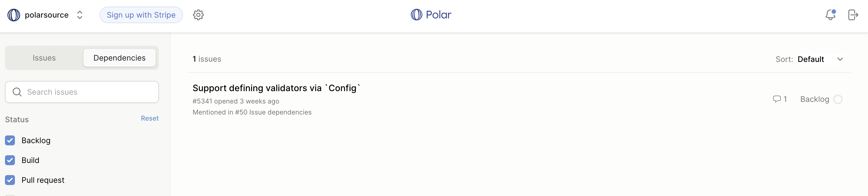Open settings via the gear icon
Image resolution: width=868 pixels, height=196 pixels.
pos(198,15)
